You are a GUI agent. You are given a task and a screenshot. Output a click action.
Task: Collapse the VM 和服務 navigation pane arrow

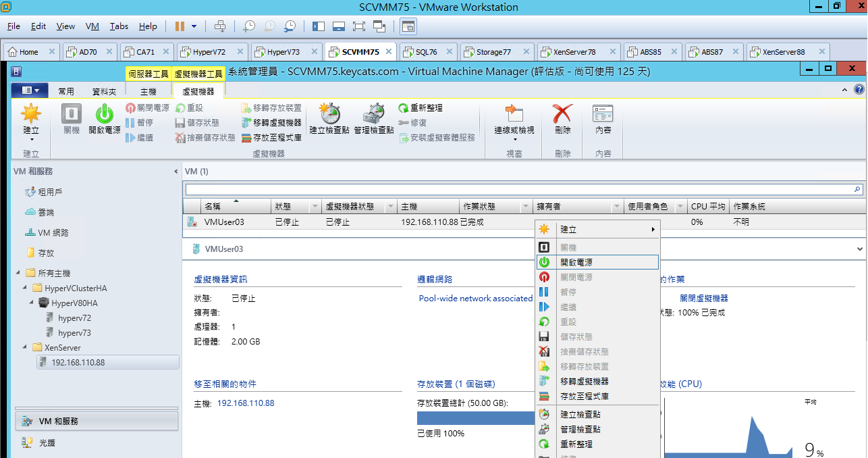coord(176,172)
